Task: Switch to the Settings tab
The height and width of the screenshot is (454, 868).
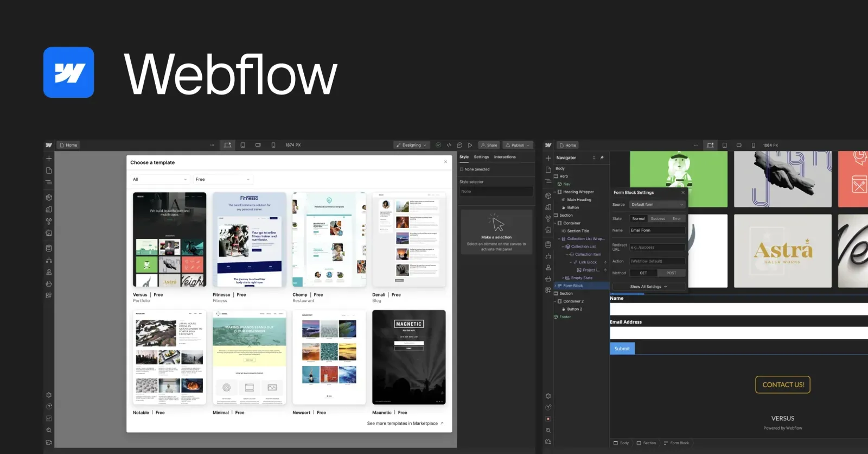Action: (481, 157)
